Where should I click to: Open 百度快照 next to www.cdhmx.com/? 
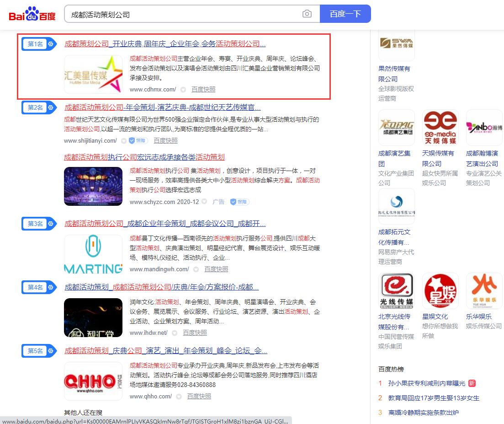point(203,90)
